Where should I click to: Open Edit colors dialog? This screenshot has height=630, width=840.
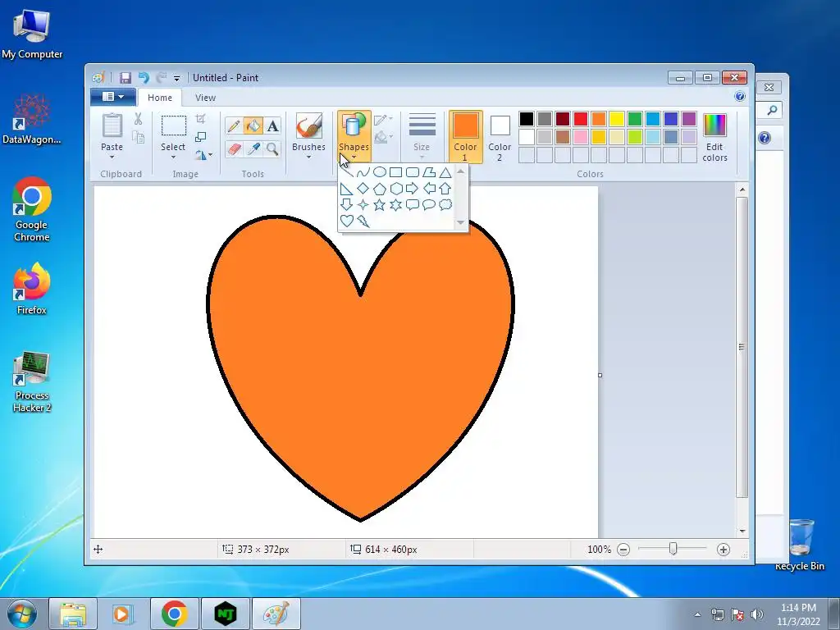[x=714, y=137]
